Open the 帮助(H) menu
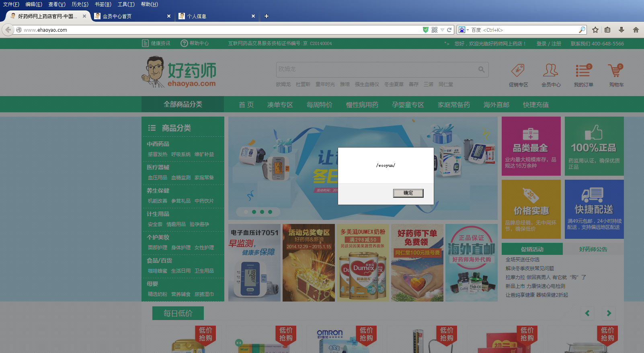The image size is (644, 353). point(149,4)
